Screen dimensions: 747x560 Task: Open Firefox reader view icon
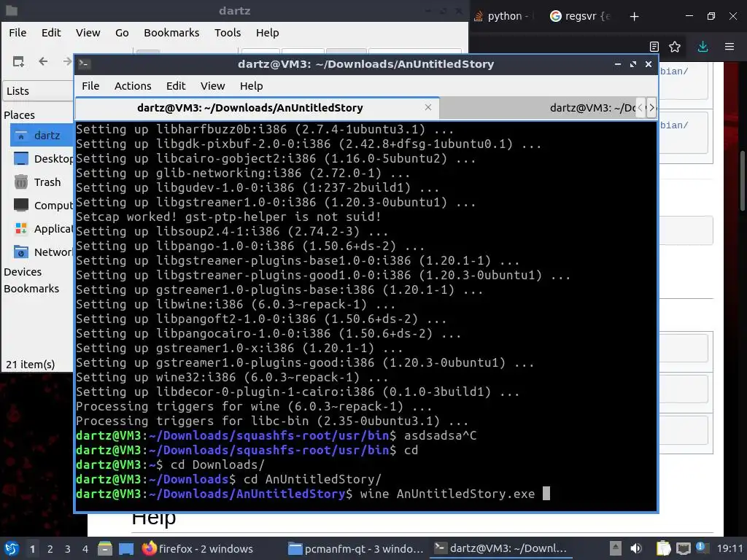(x=654, y=47)
